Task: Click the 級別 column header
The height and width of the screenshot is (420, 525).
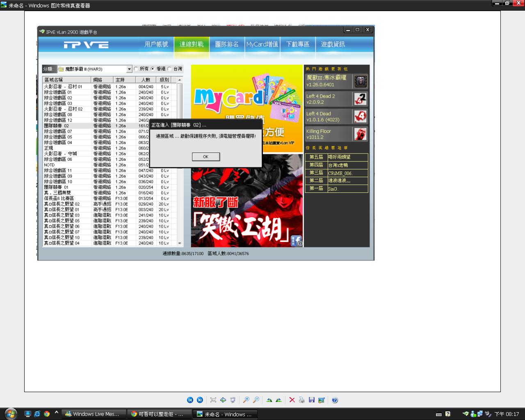Action: pos(164,80)
